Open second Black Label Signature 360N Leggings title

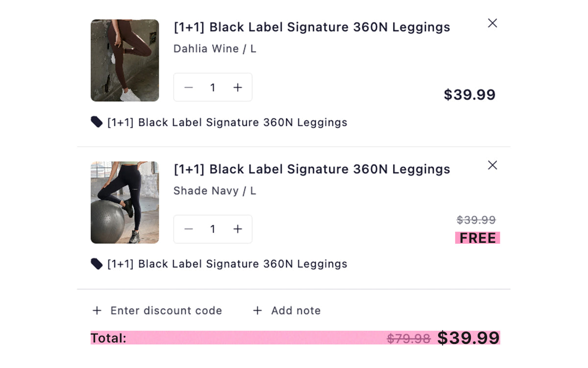312,169
